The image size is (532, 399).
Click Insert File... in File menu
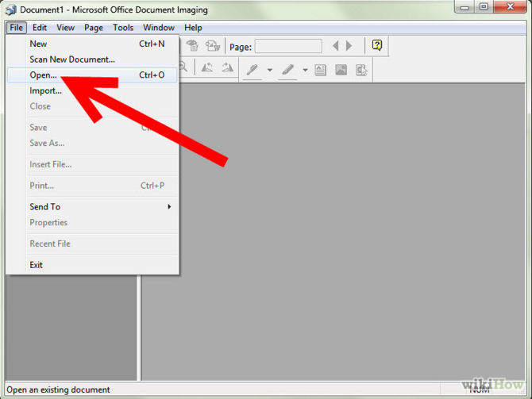pyautogui.click(x=92, y=164)
